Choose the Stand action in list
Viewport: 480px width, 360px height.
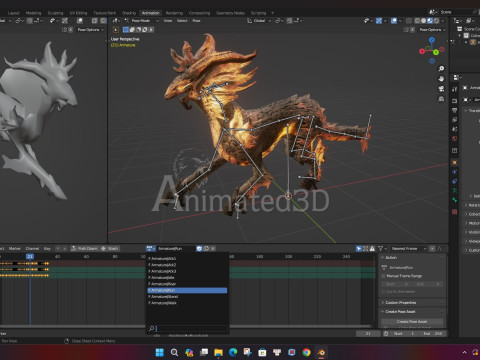coord(187,297)
